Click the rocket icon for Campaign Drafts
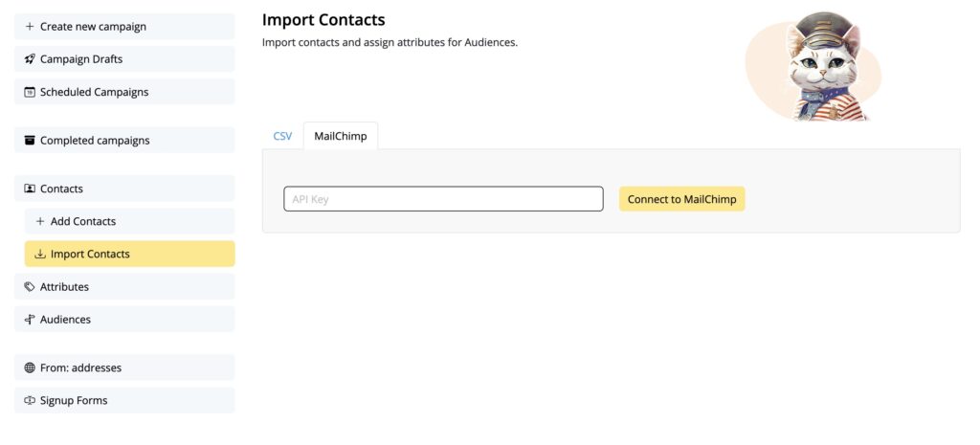This screenshot has width=980, height=445. pos(30,58)
